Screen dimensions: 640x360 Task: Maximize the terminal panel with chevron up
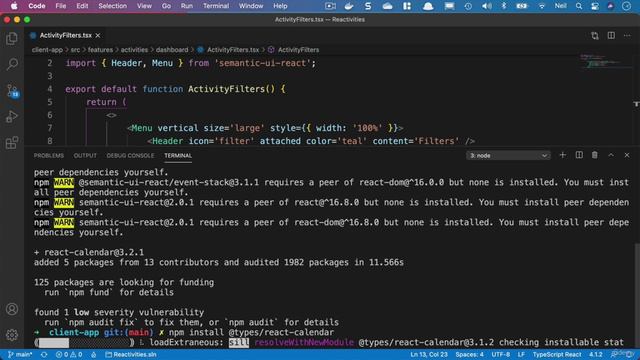pos(611,155)
